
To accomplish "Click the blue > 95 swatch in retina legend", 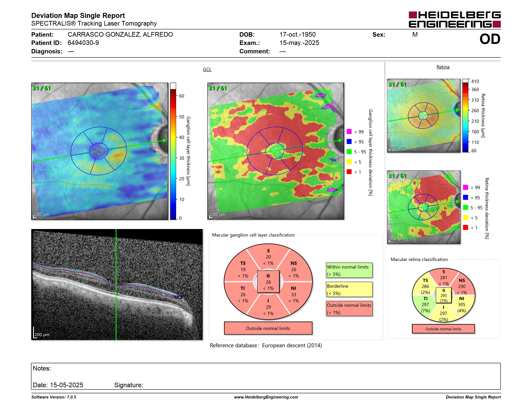I will tap(465, 197).
